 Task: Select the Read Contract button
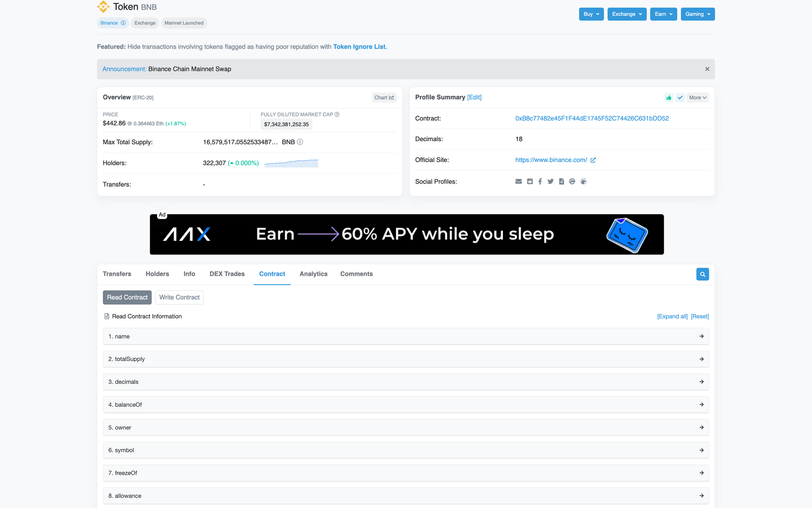pos(127,297)
